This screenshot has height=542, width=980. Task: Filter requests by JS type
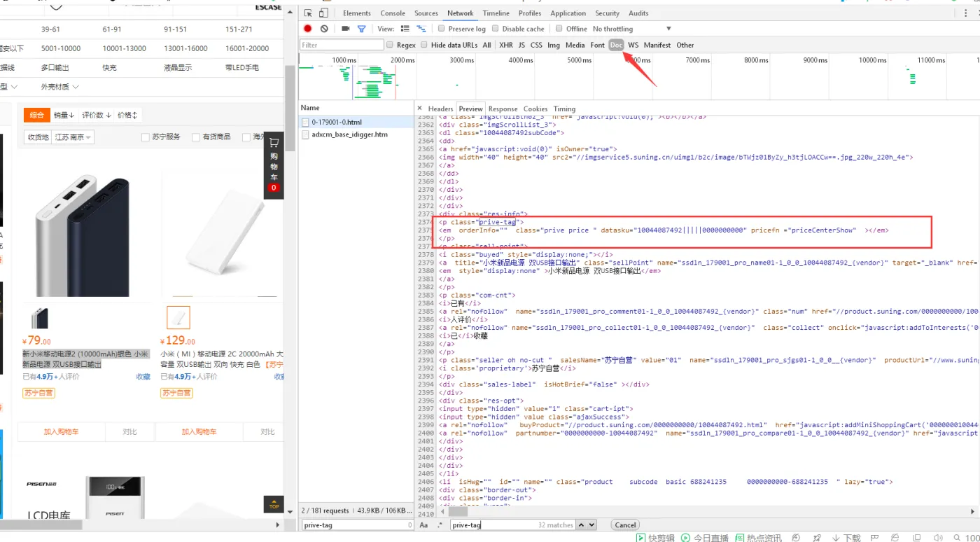(521, 45)
